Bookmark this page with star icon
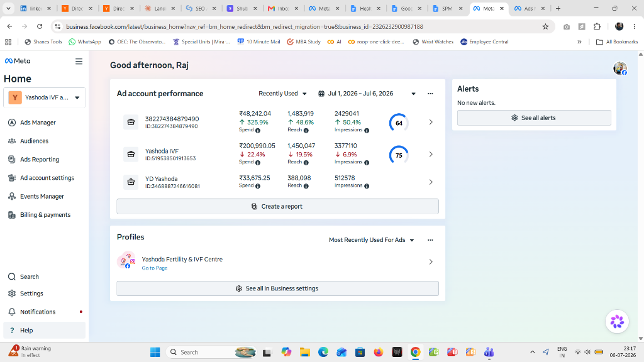 click(x=545, y=26)
